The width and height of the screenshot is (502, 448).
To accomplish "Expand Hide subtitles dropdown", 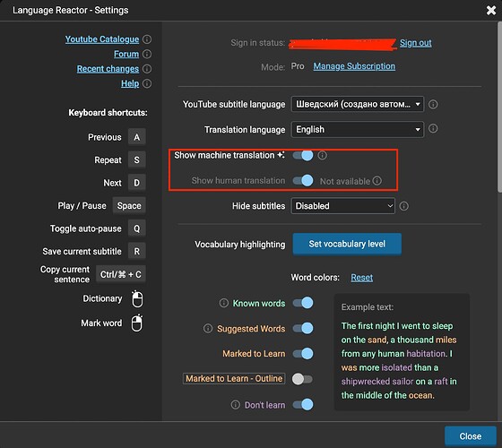I will click(342, 206).
